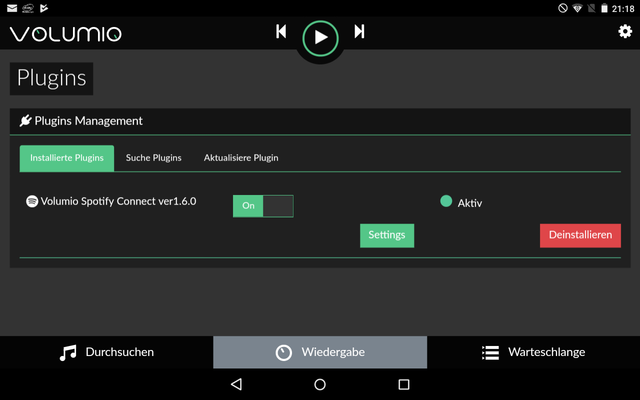
Task: Open the Aktualisiere Plugin tab
Action: click(241, 158)
